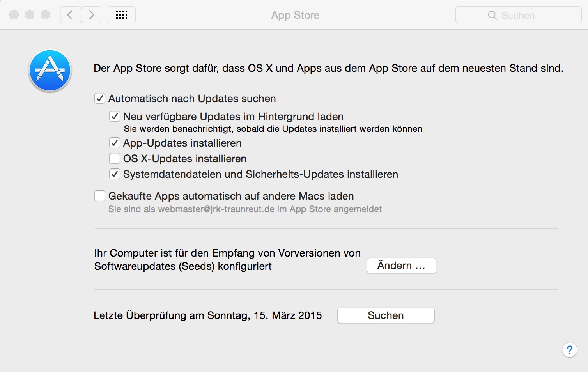The image size is (588, 372).
Task: Show all preferences grid button
Action: [x=122, y=15]
